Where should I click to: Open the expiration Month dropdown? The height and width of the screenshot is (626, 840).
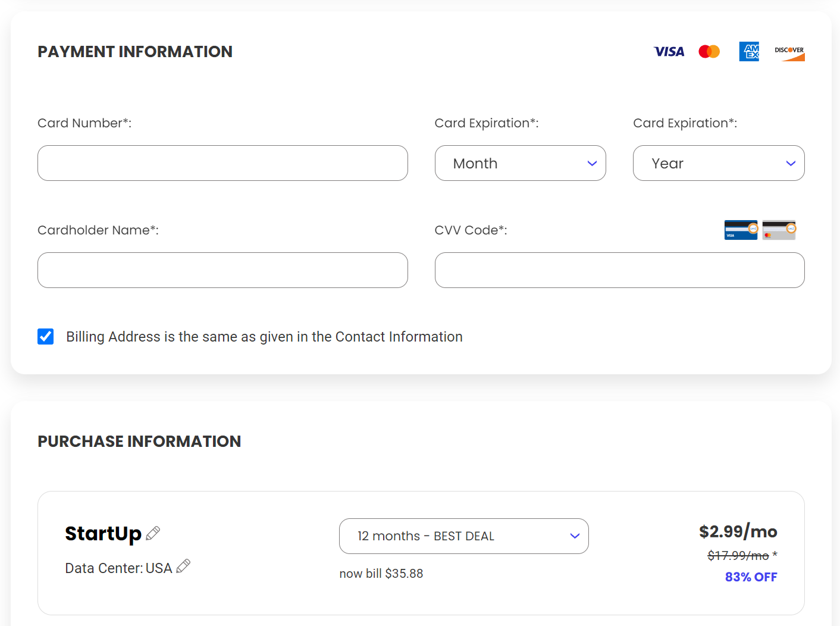click(520, 163)
